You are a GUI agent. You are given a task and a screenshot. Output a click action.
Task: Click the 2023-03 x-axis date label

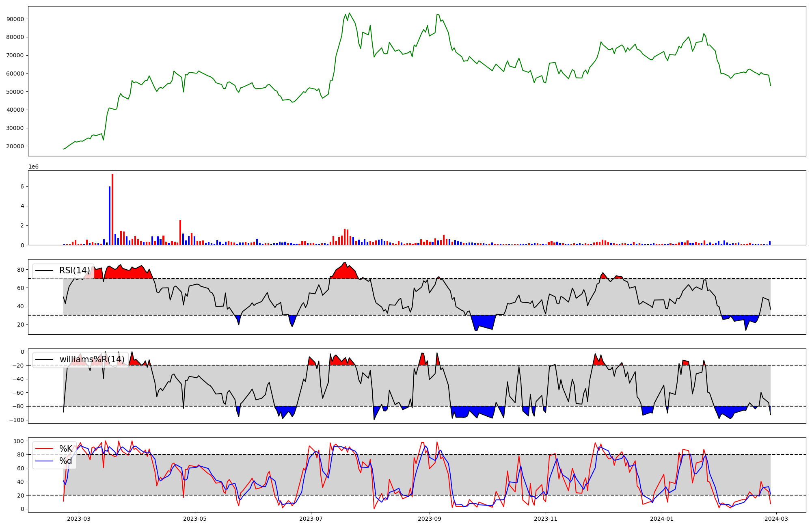79,519
